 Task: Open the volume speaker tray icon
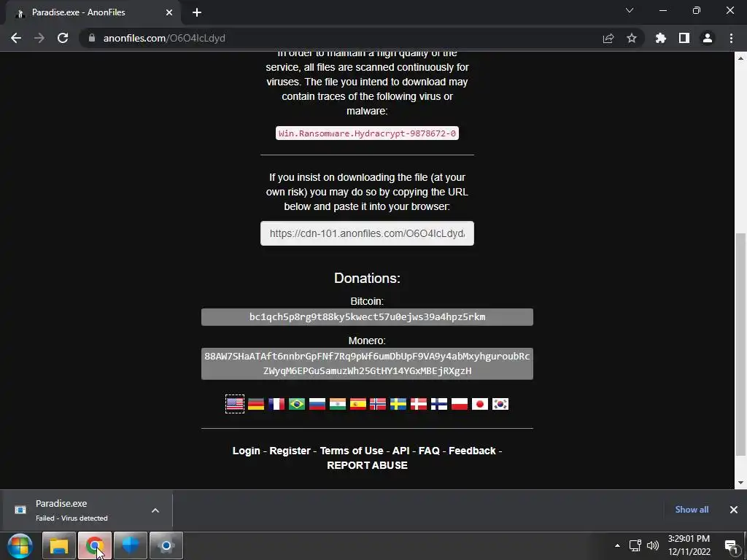pos(653,545)
